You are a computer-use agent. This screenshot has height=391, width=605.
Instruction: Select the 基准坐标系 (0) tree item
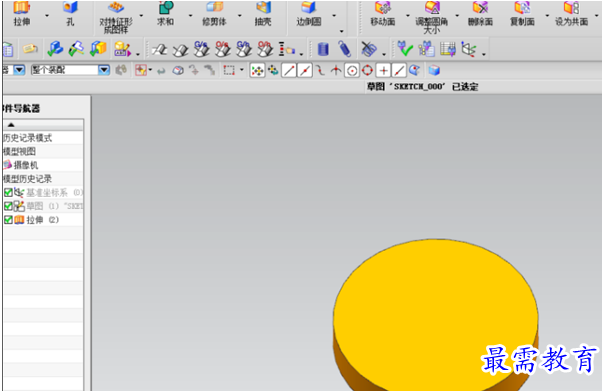click(54, 192)
